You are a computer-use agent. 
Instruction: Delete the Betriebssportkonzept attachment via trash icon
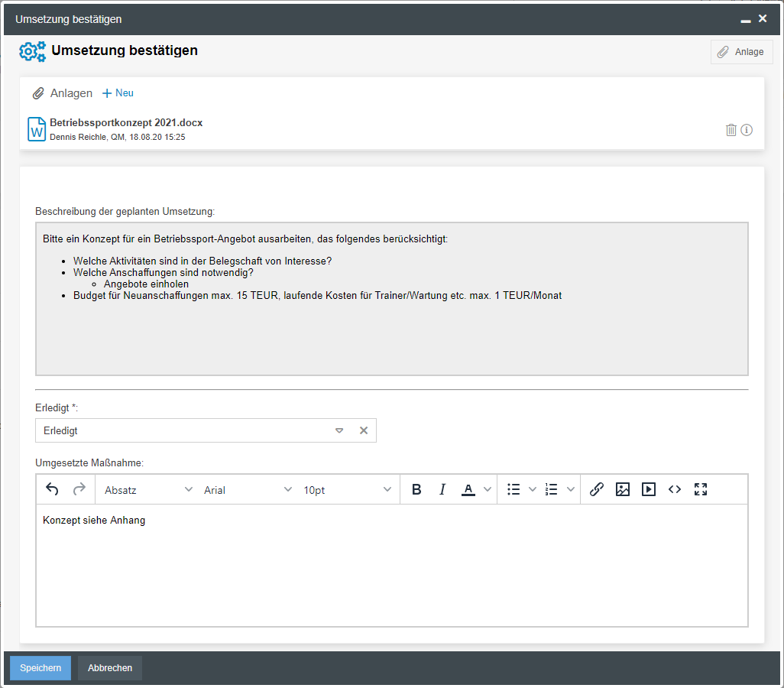click(731, 130)
